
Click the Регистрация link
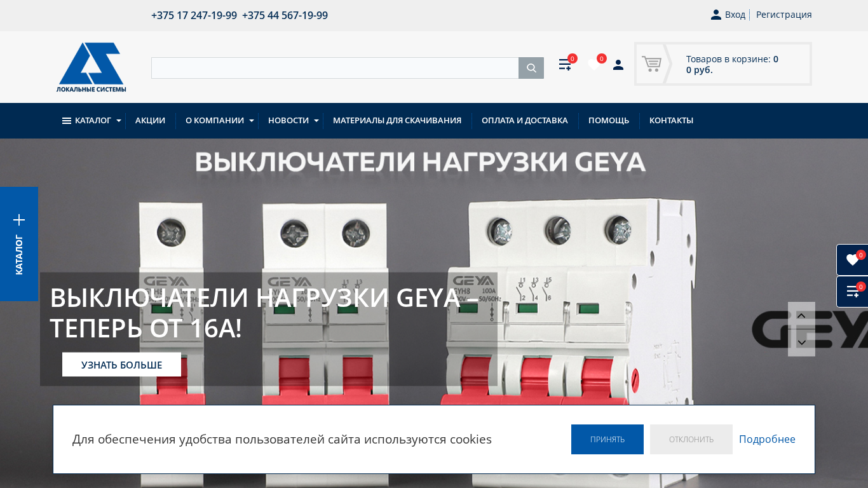click(784, 15)
